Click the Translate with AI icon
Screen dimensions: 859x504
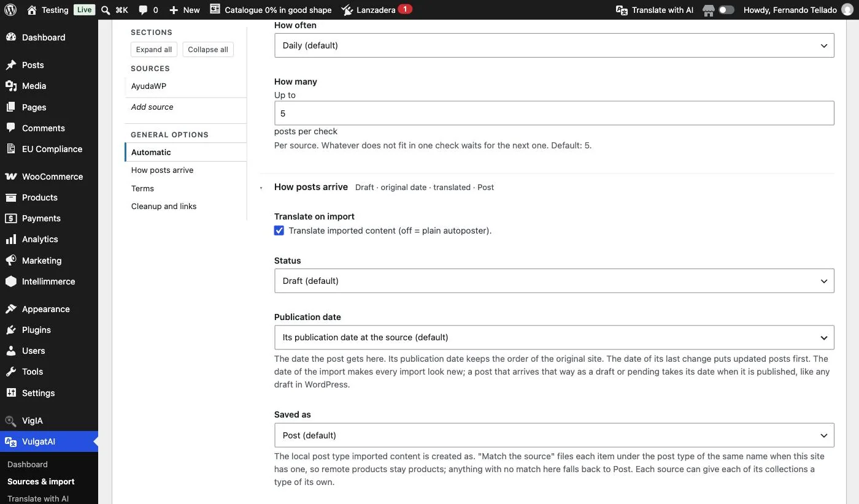click(622, 10)
